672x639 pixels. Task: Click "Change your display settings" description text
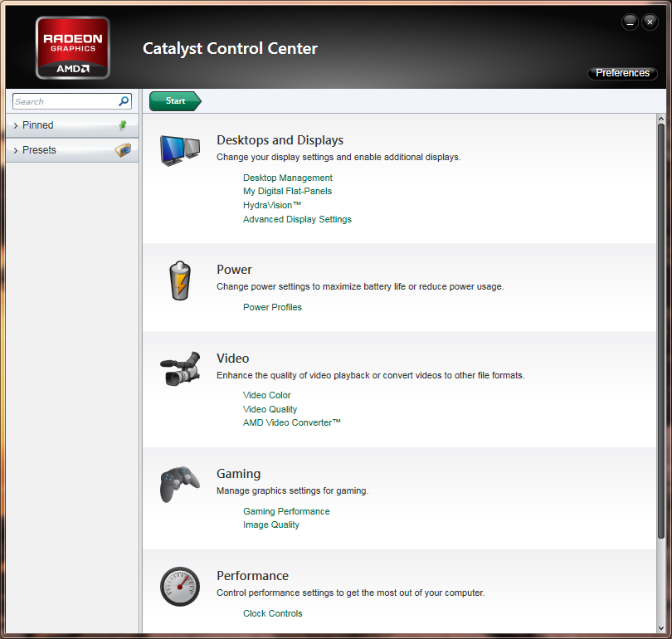point(338,157)
